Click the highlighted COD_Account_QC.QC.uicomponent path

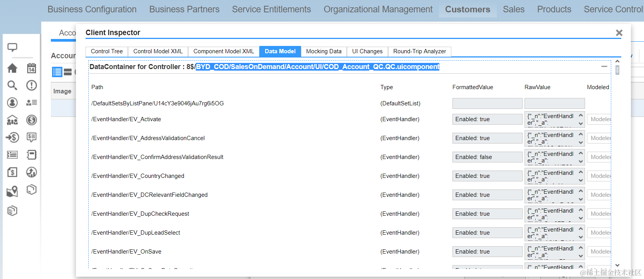pos(318,67)
